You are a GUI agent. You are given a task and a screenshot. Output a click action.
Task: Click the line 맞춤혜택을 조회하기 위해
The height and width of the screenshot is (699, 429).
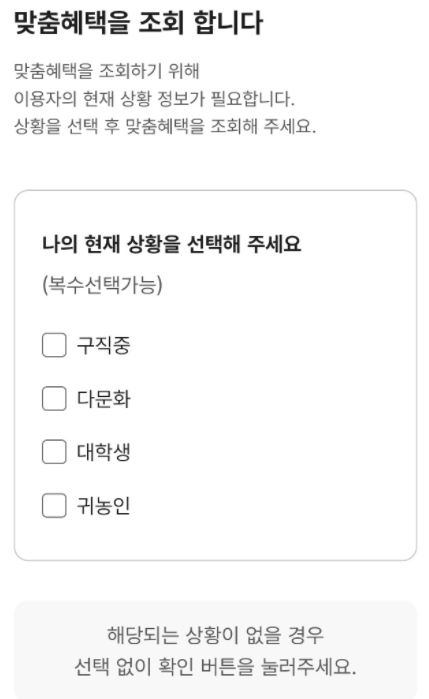coord(107,71)
